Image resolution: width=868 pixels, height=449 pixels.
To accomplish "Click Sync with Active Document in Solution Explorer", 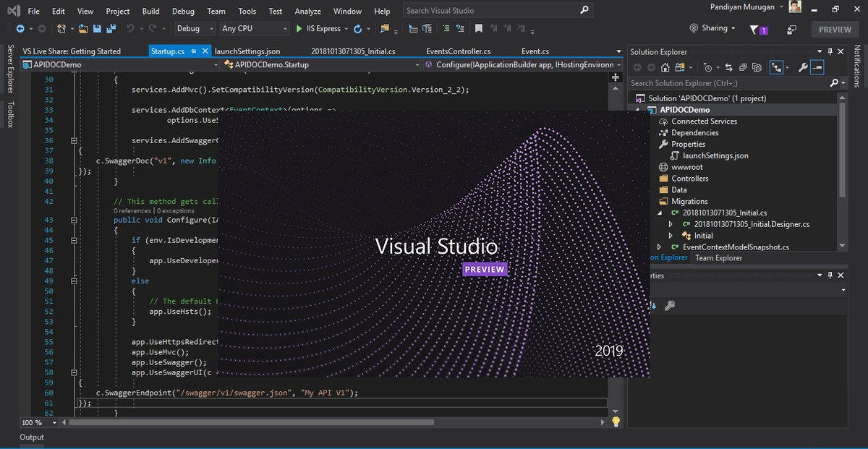I will pyautogui.click(x=728, y=67).
